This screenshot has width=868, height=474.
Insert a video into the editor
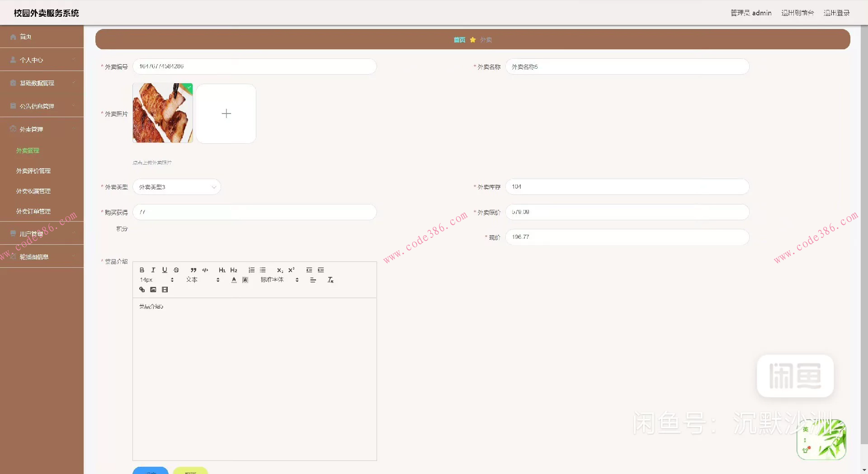(165, 289)
